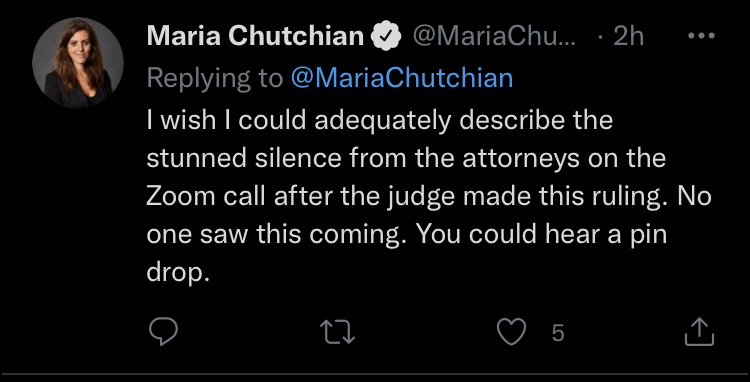Click the word "drop." ending the tweet
750x382 pixels.
[178, 274]
